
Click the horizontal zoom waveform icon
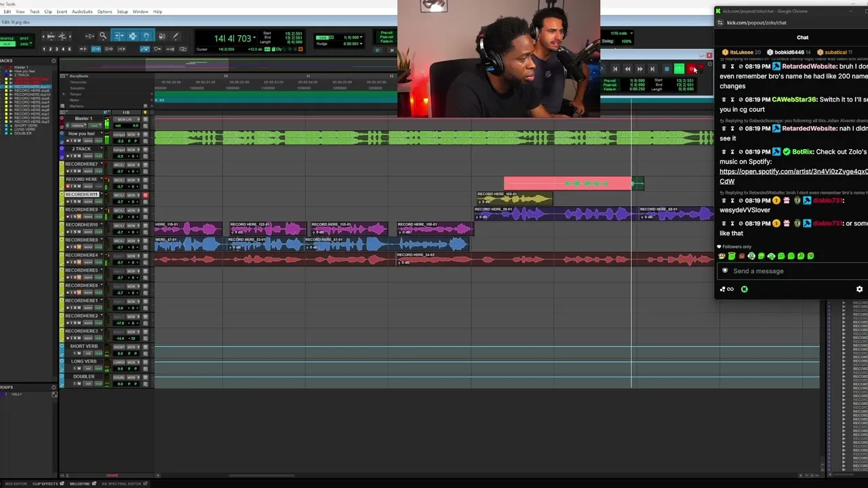(52, 37)
